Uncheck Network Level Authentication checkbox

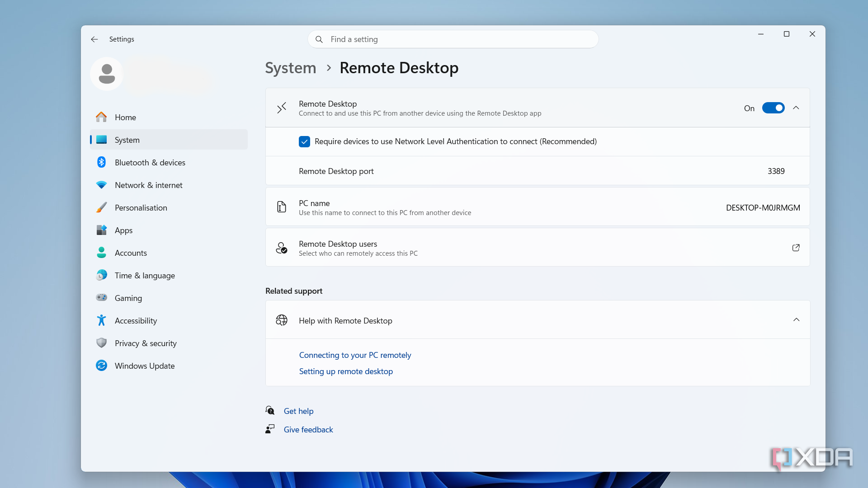click(x=304, y=141)
